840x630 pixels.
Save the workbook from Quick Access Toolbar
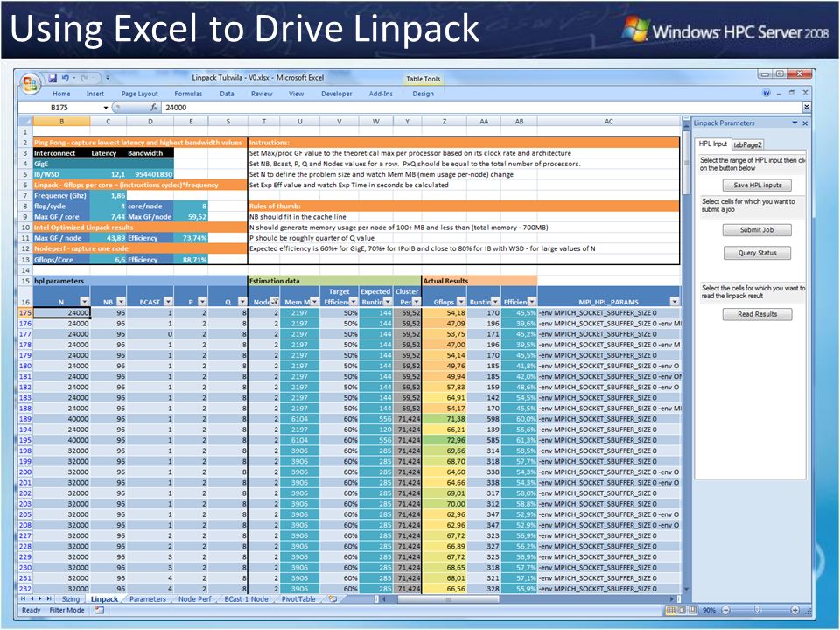point(52,78)
